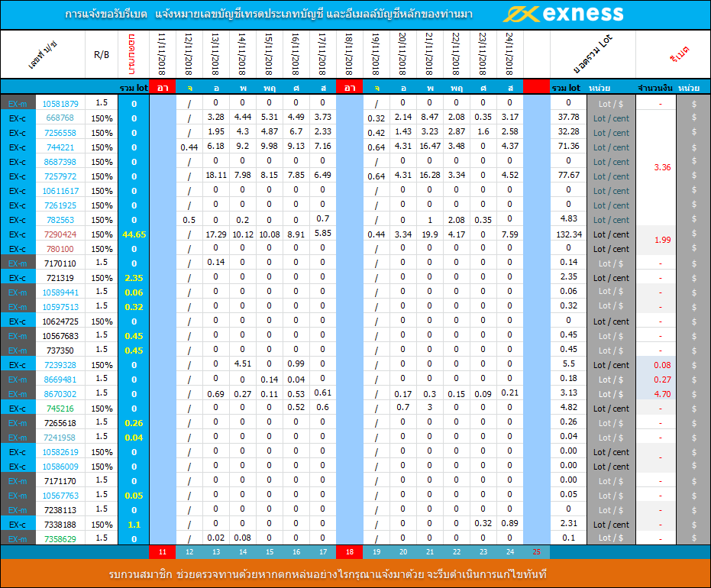Select account number 10581879

[x=60, y=104]
